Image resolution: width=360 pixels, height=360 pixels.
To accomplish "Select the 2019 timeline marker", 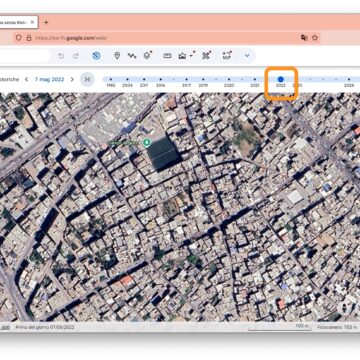I will (x=203, y=79).
